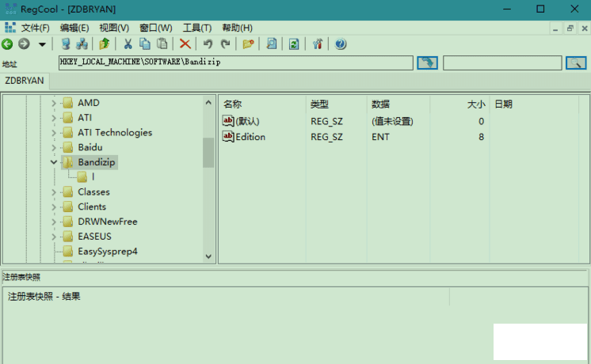This screenshot has height=364, width=591.
Task: Open the 工具(T) menu
Action: coord(197,28)
